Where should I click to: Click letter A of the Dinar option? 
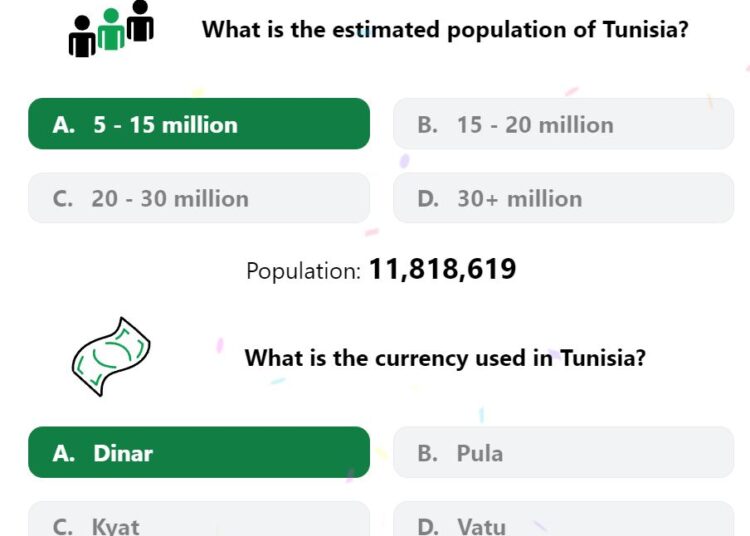[64, 453]
